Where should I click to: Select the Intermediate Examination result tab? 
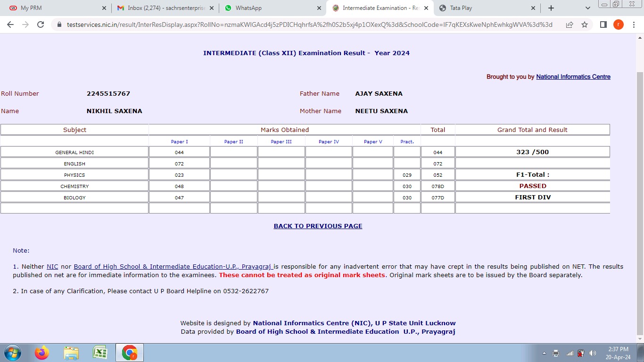380,8
